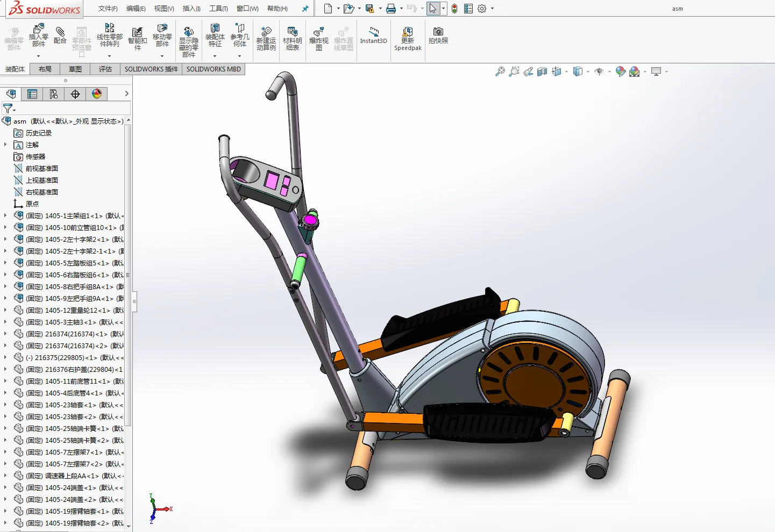Image resolution: width=775 pixels, height=532 pixels.
Task: Expand the 1405-12重量轮12 component node
Action: (5, 310)
